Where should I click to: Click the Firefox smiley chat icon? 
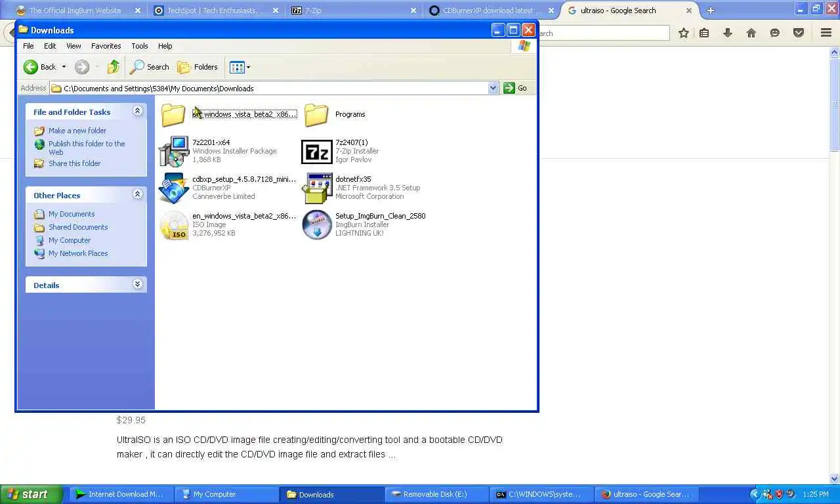click(775, 33)
